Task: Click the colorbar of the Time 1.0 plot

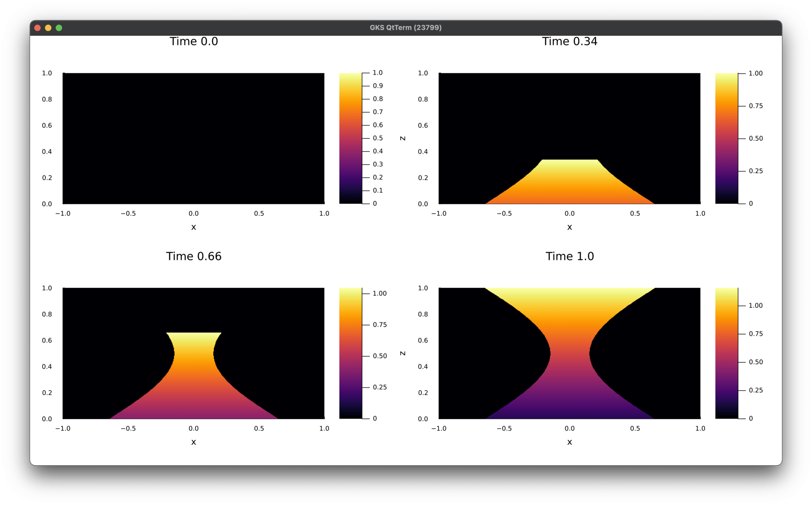Action: pyautogui.click(x=726, y=353)
